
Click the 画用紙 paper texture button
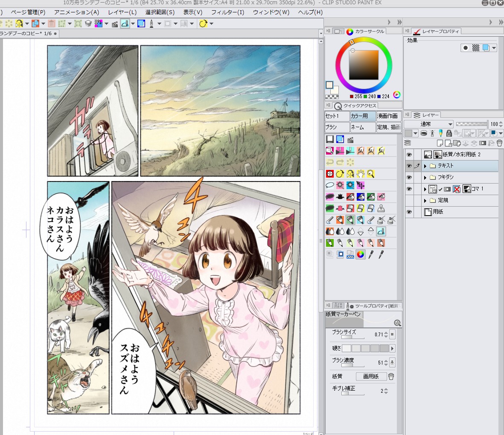pyautogui.click(x=371, y=376)
